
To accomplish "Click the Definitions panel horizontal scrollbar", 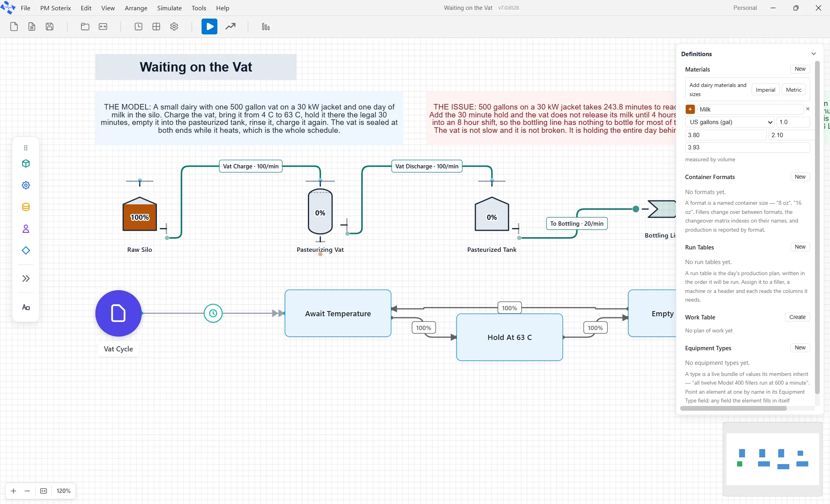I will pos(734,408).
